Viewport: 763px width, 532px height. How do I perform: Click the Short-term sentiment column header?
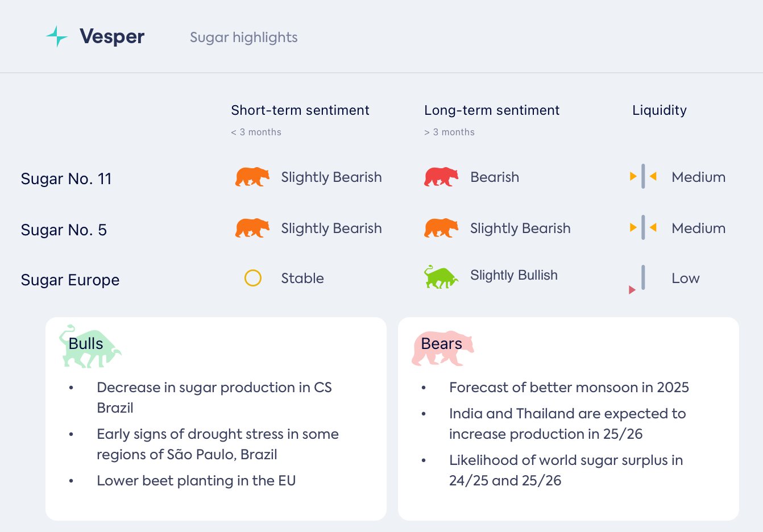coord(300,110)
